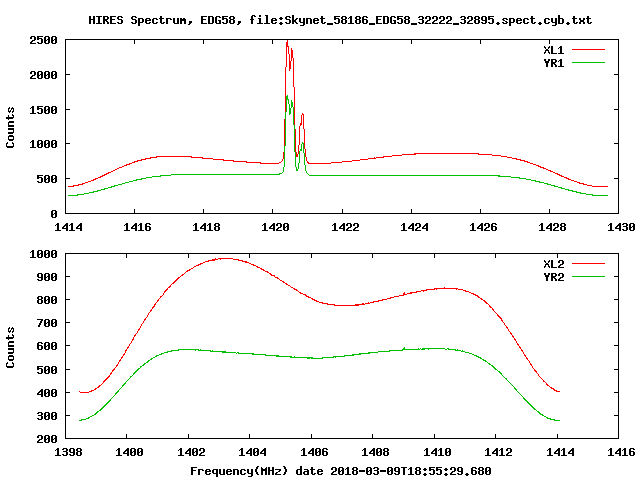Click the 1406 x-axis tick label
Viewport: 640px width, 480px height.
pyautogui.click(x=314, y=452)
